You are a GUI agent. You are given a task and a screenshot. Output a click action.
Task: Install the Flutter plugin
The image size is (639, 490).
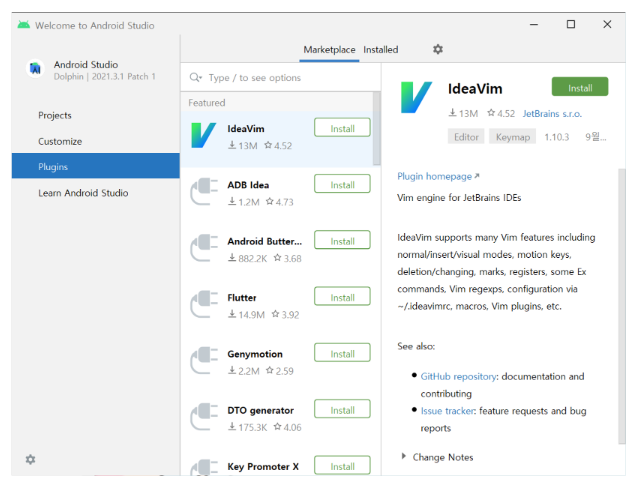coord(342,296)
